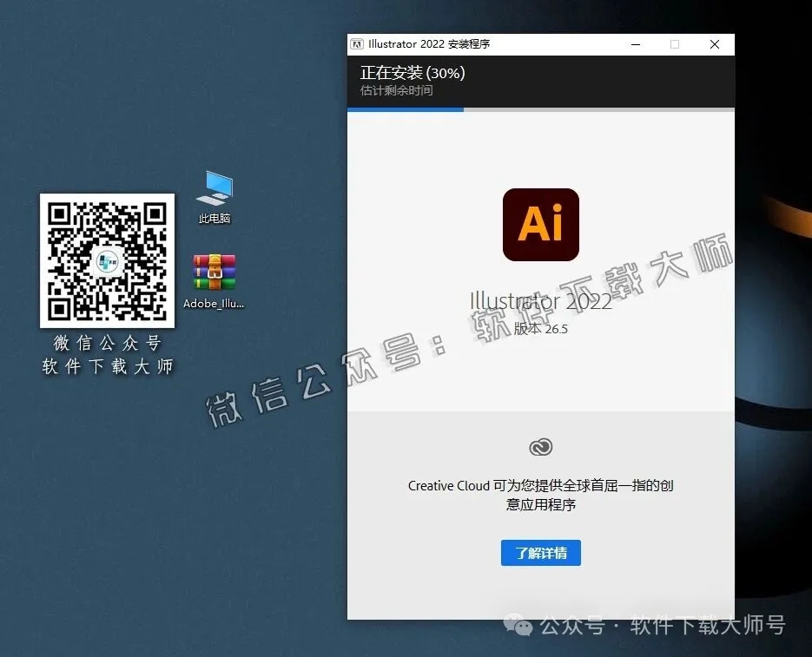Viewport: 812px width, 657px height.
Task: Click the 了解详情 button
Action: point(540,553)
